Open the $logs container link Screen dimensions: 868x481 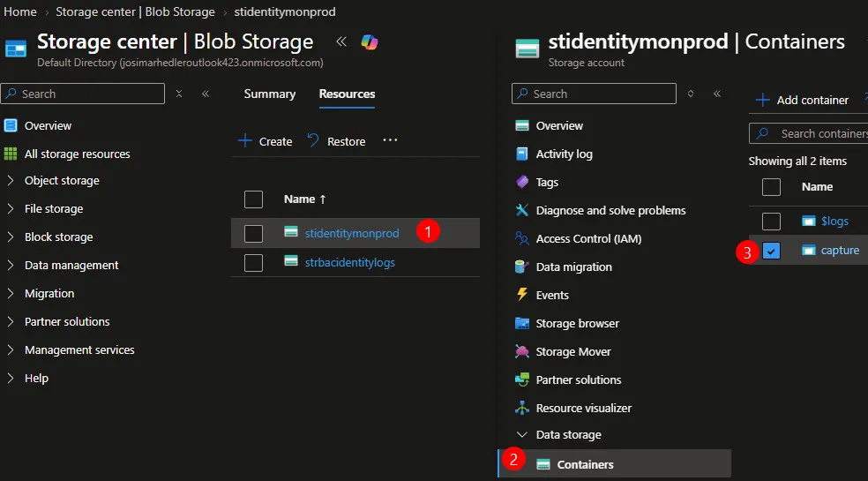tap(834, 222)
